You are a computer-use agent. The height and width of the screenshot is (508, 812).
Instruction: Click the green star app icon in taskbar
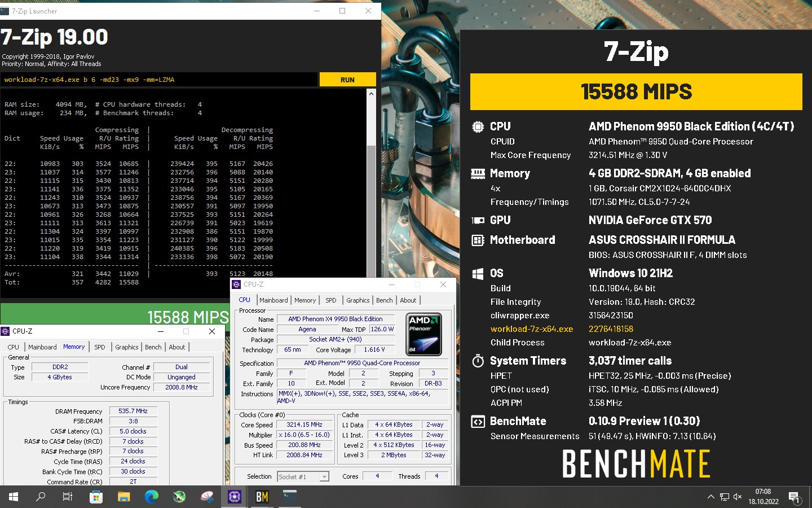point(179,497)
